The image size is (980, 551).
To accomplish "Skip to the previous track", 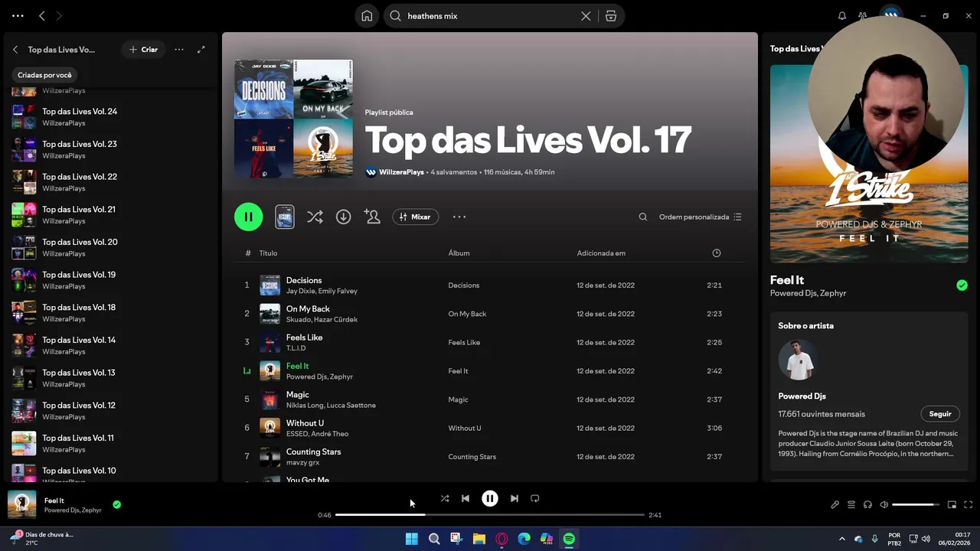I will (x=465, y=498).
